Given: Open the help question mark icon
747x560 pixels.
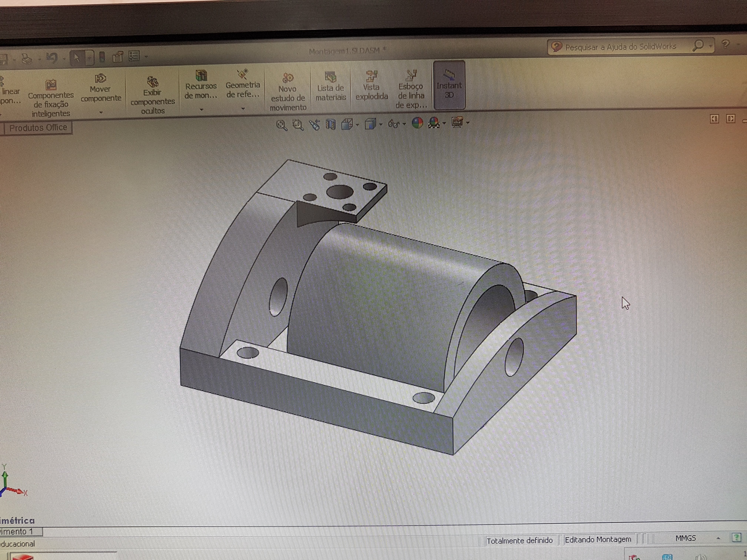Looking at the screenshot, I should pos(725,44).
